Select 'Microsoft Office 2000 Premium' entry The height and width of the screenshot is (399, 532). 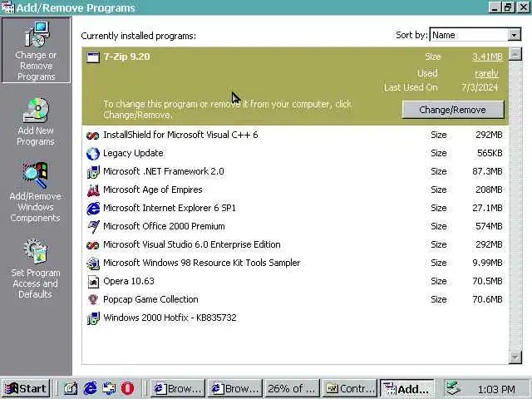click(x=294, y=227)
